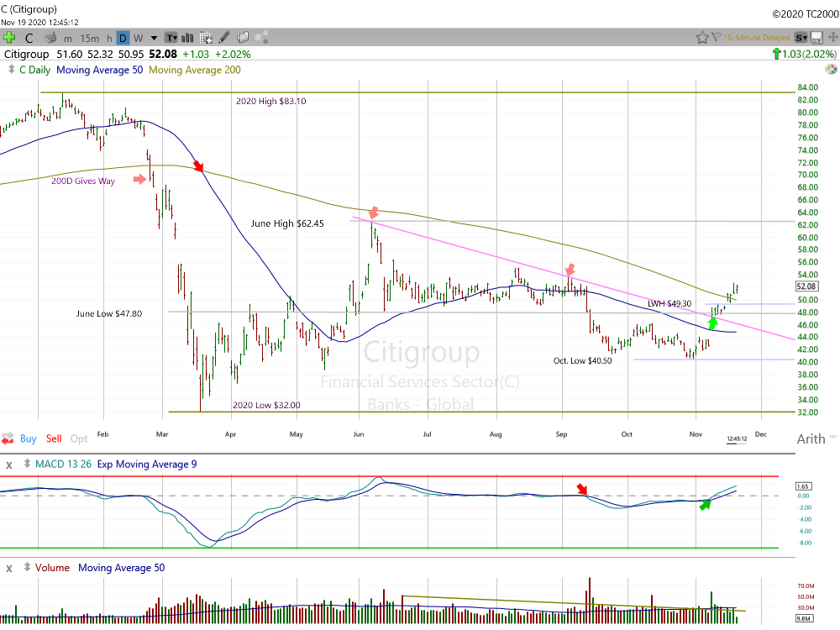
Task: Click the Moving Average 50 price label
Action: pyautogui.click(x=100, y=70)
